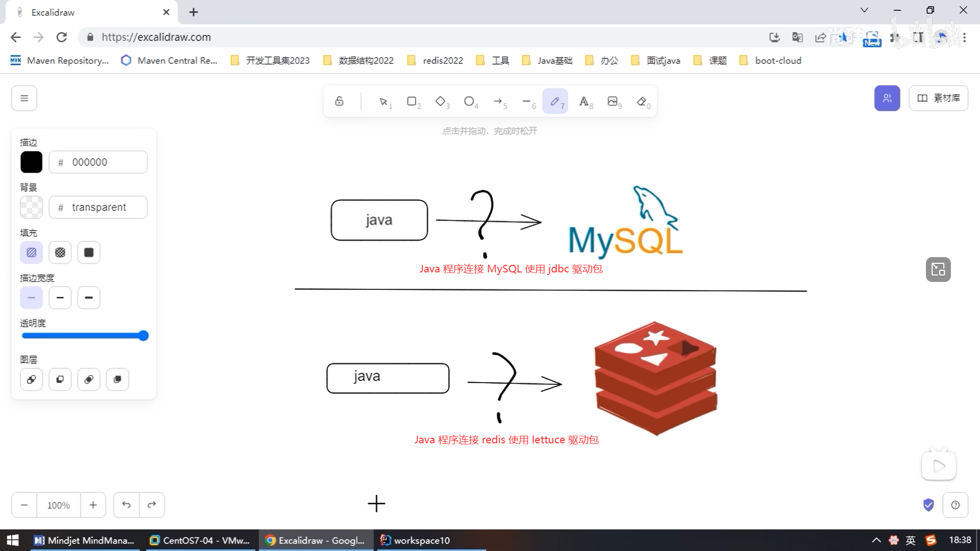Choose the cross-hatch fill style
Screen dimensions: 980x551
60,253
